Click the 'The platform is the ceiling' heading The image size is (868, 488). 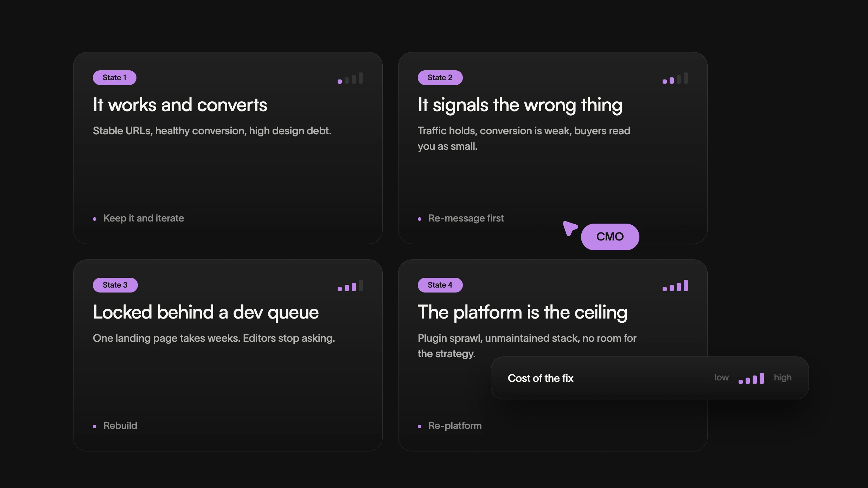pyautogui.click(x=522, y=312)
